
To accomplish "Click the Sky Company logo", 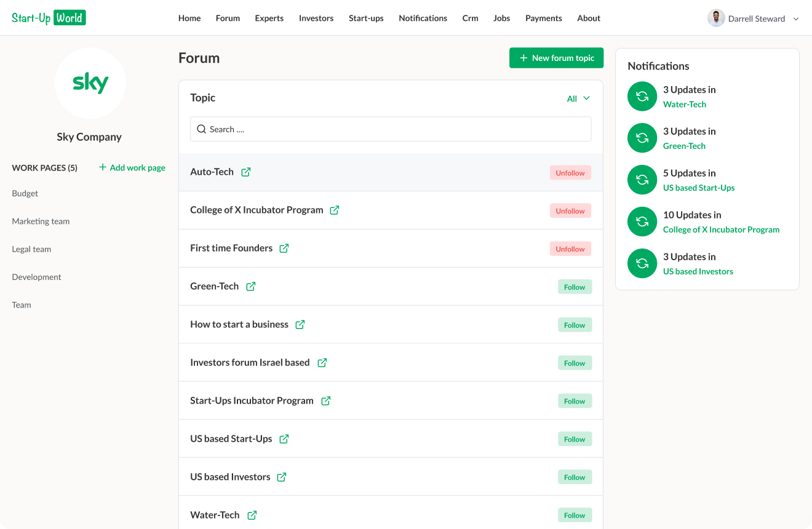I will coord(90,83).
